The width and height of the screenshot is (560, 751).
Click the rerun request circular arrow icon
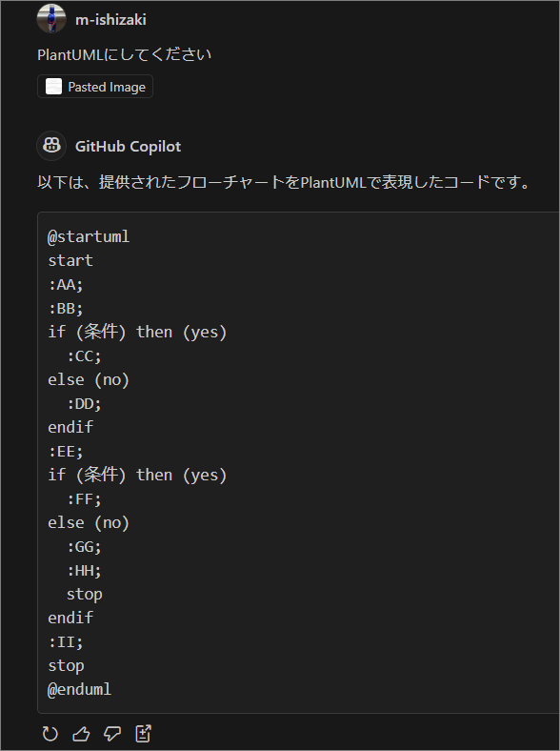50,734
